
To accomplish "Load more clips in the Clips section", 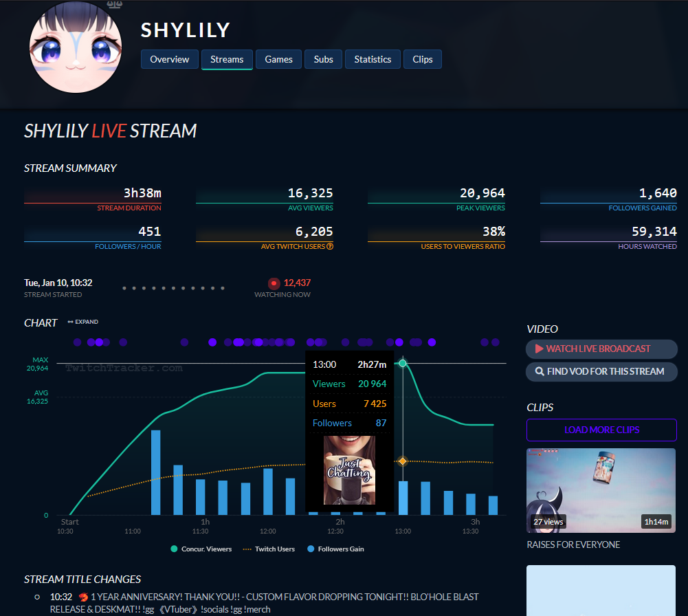I will tap(601, 430).
